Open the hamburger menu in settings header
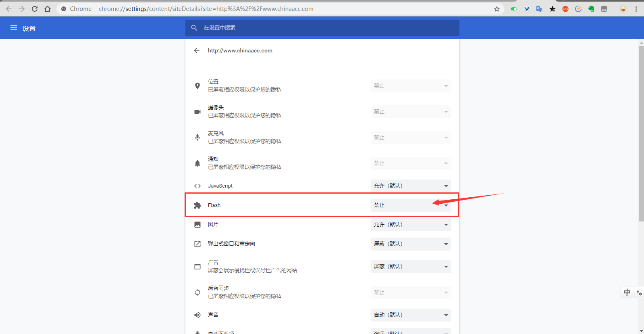Viewport: 644px width, 334px height. 14,28
